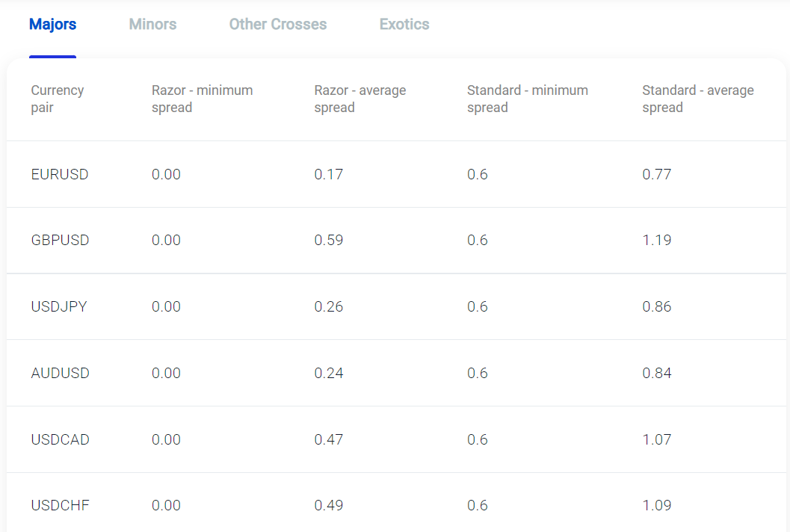Click GBPUSD Standard average spread 1.19

tap(656, 241)
